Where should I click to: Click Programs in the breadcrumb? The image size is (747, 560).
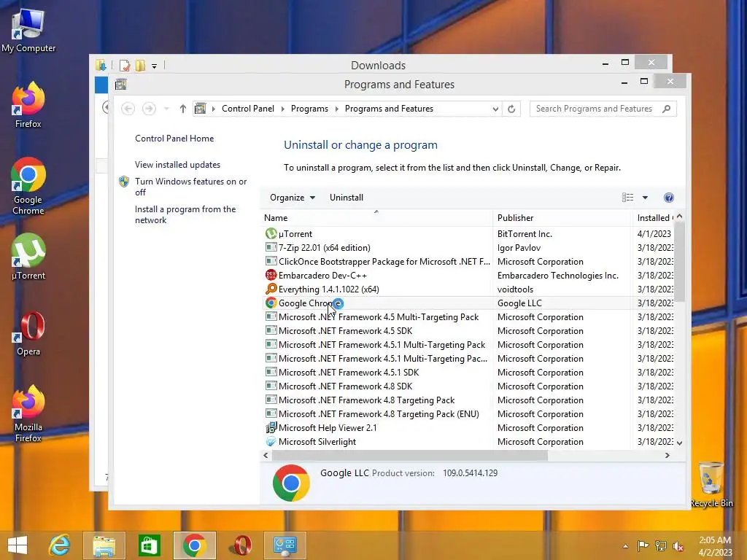coord(309,109)
